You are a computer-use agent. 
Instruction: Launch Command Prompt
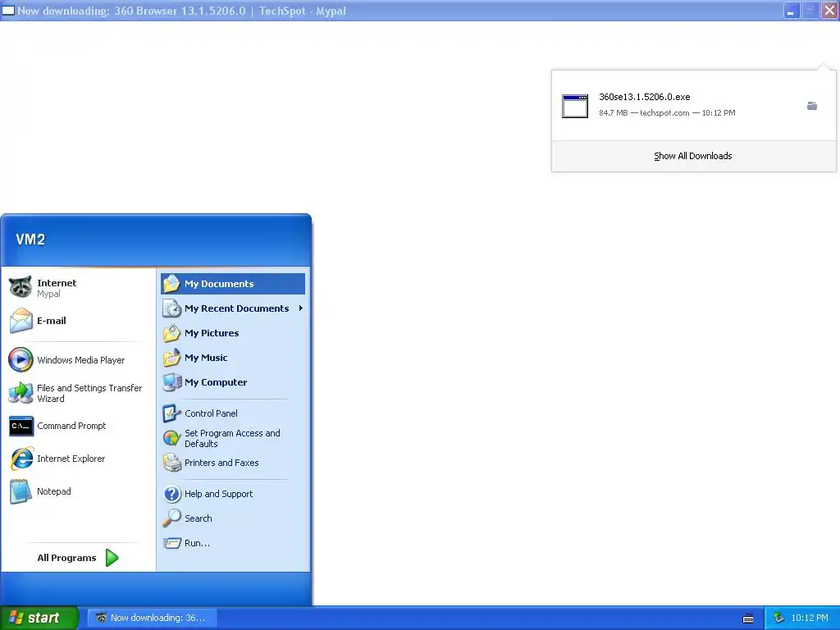pyautogui.click(x=78, y=426)
